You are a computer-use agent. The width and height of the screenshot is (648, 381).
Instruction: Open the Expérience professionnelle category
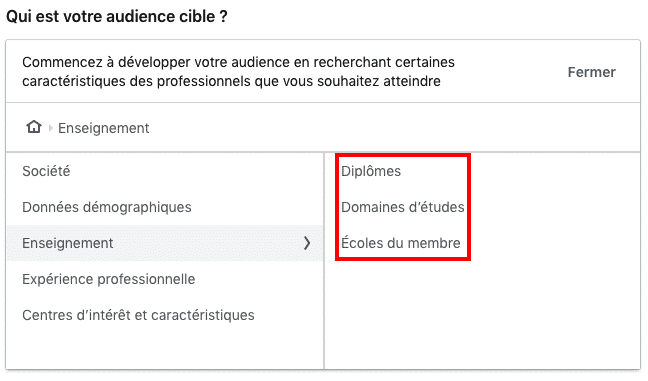(165, 279)
